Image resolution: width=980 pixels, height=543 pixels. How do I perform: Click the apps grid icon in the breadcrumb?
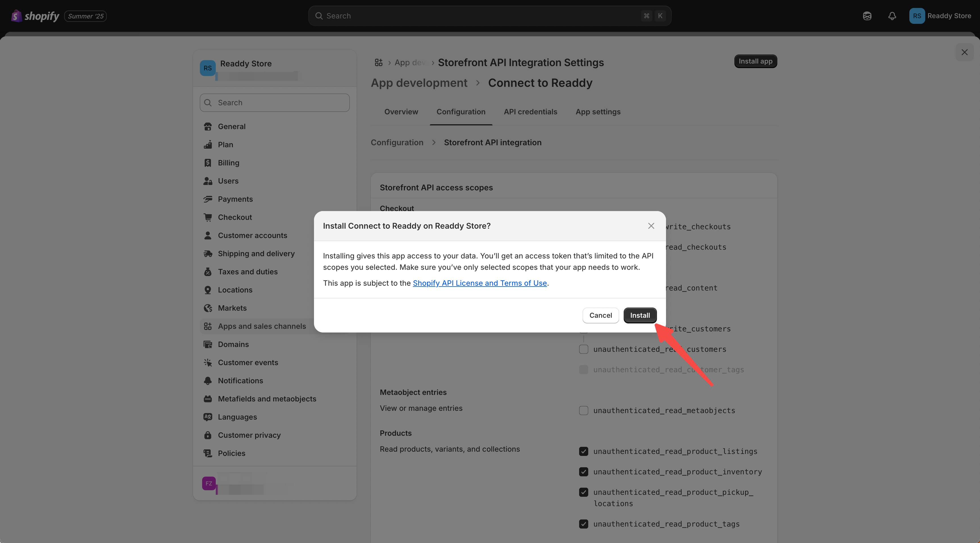click(378, 62)
